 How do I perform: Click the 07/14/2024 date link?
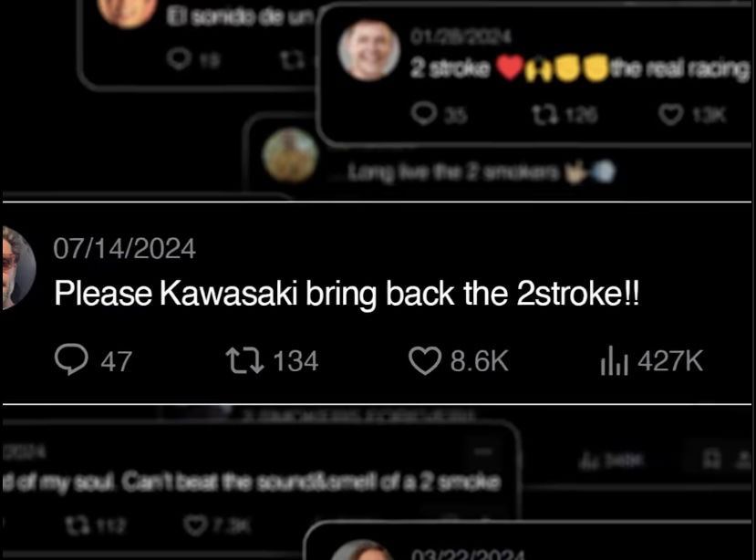pos(124,249)
